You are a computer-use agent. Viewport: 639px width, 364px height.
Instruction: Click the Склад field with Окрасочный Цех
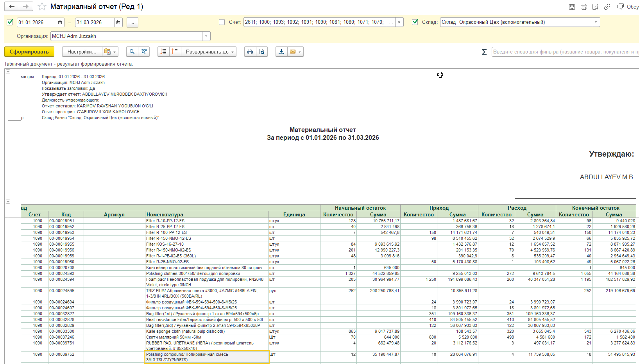[516, 22]
